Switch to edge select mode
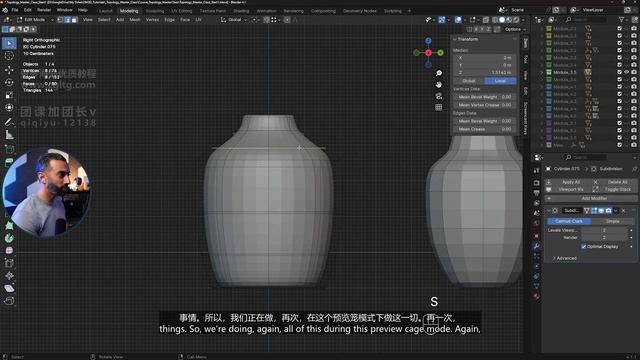640x360 pixels. pyautogui.click(x=67, y=20)
